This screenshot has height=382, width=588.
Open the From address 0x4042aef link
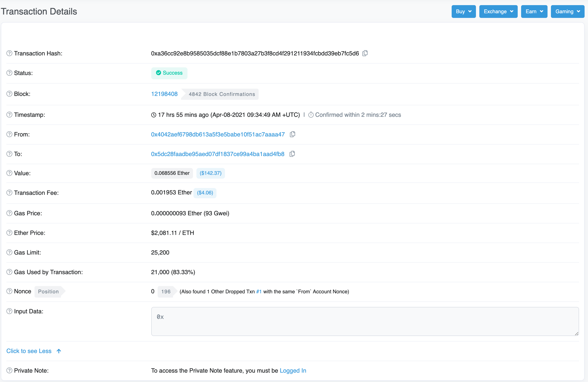point(218,134)
